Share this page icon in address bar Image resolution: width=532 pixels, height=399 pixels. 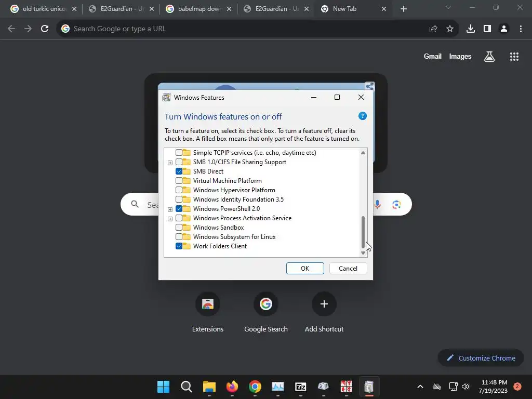433,29
